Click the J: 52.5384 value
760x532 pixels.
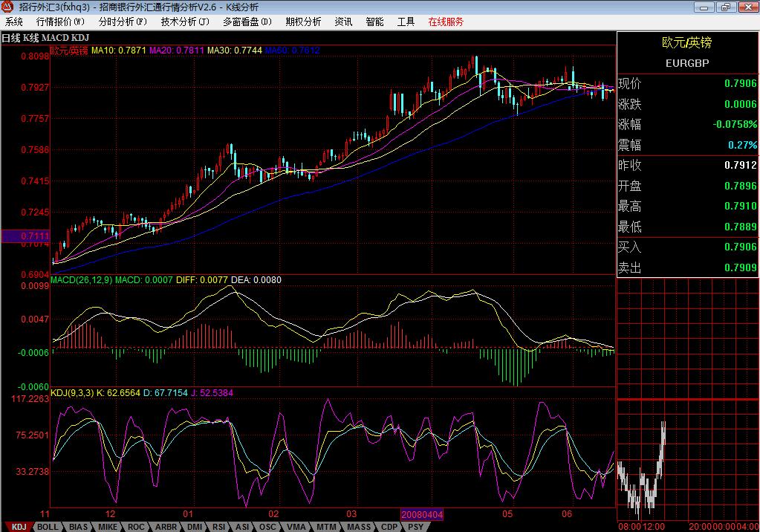[x=212, y=393]
